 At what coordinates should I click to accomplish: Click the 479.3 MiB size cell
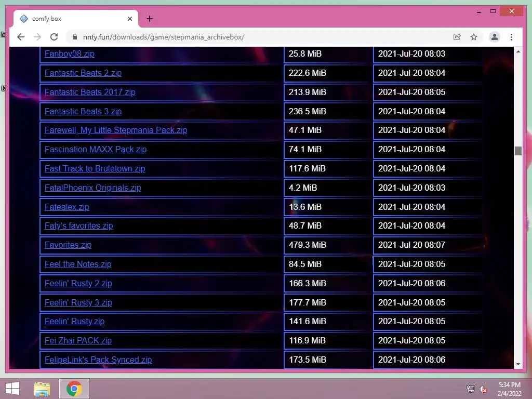[328, 245]
